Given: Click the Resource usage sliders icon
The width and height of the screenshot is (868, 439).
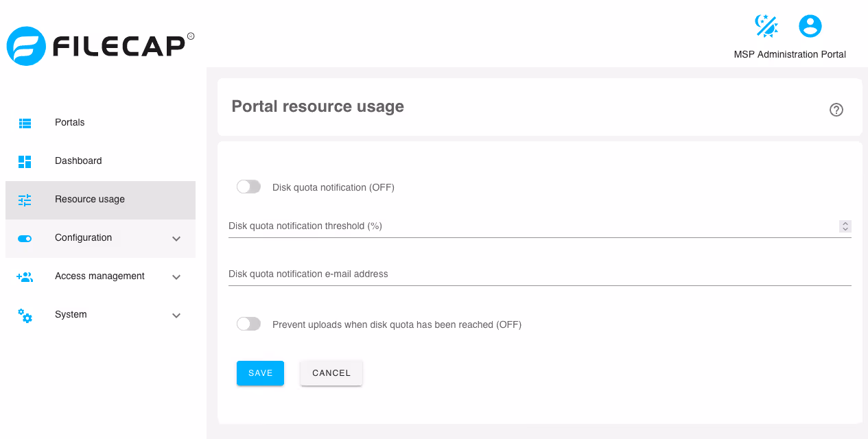Looking at the screenshot, I should [x=25, y=200].
